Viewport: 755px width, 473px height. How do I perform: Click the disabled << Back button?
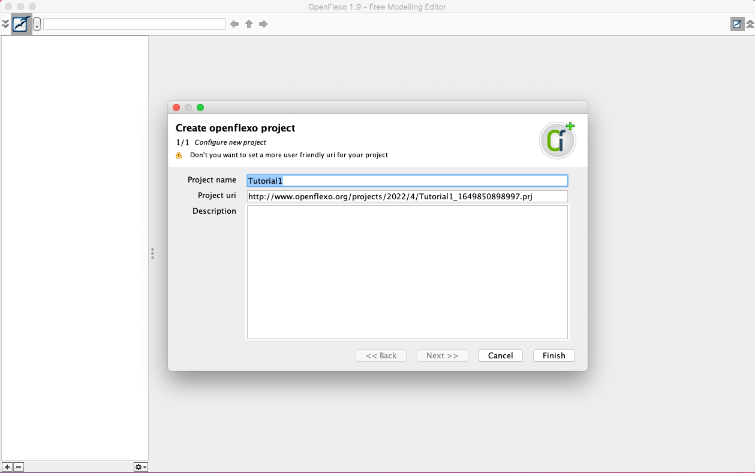pos(381,355)
